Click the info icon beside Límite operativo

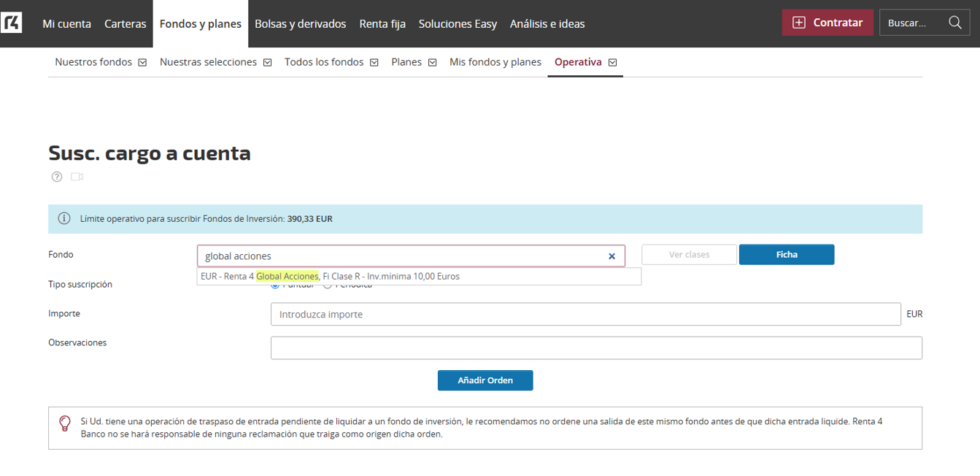pos(64,218)
